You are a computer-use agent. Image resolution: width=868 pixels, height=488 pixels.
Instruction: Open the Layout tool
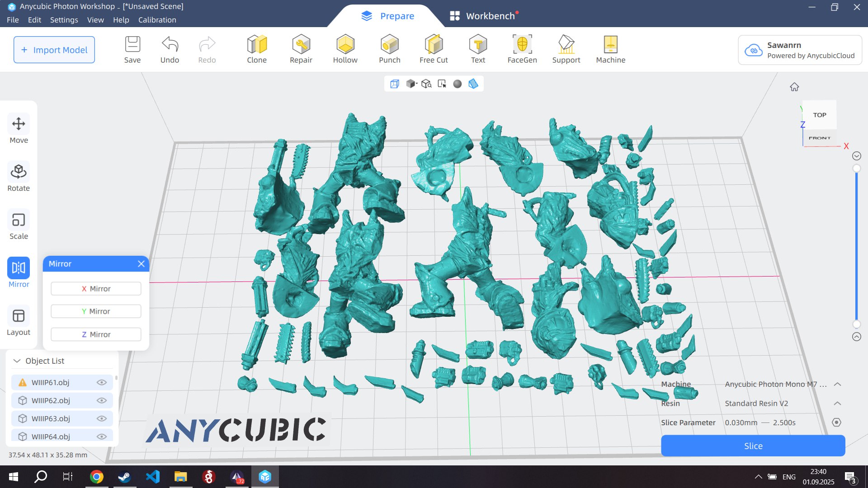coord(19,321)
